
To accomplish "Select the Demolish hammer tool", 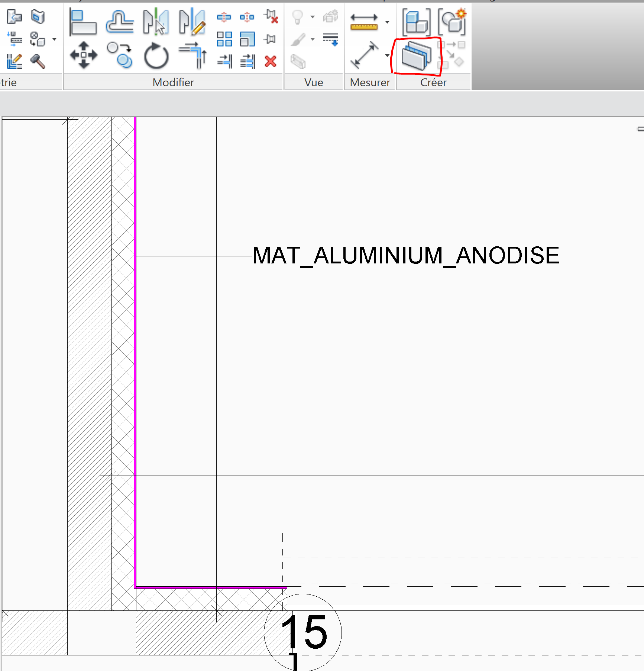I will (38, 61).
